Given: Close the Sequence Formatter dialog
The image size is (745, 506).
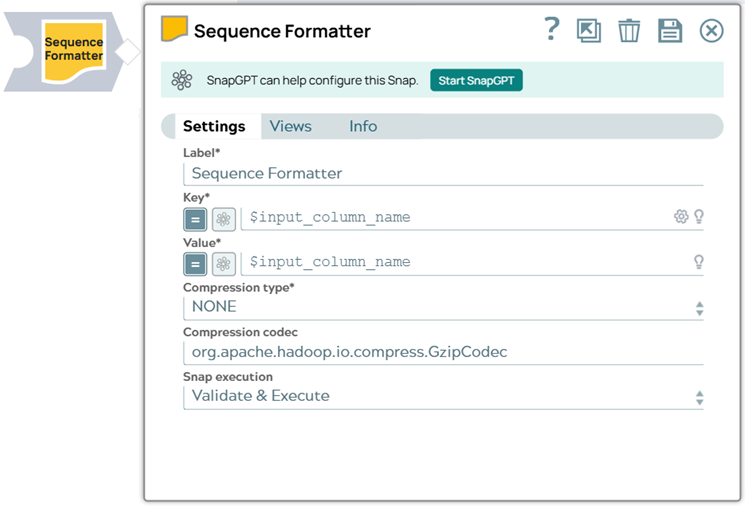Looking at the screenshot, I should (711, 31).
